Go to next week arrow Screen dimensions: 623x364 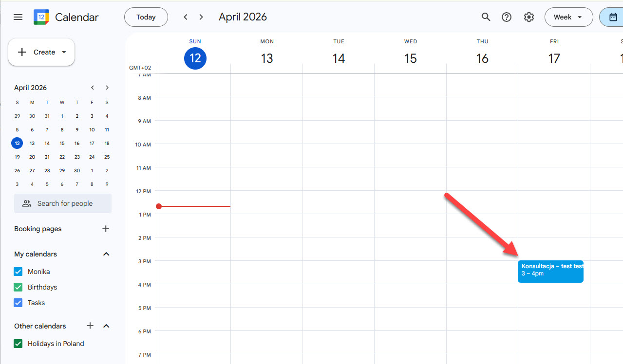(x=201, y=17)
